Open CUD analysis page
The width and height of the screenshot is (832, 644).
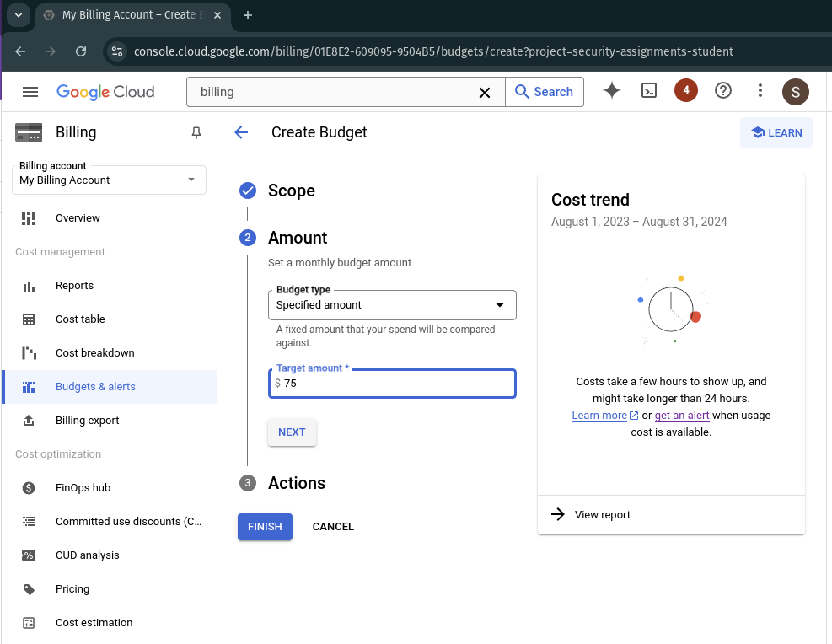click(109, 555)
